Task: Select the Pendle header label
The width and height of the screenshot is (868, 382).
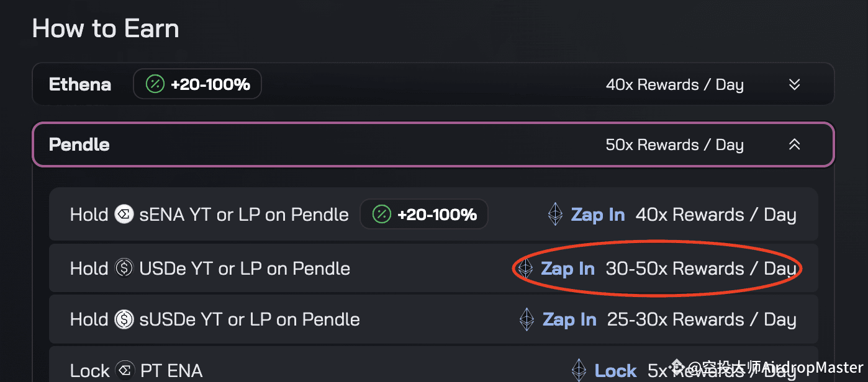Action: pos(79,144)
